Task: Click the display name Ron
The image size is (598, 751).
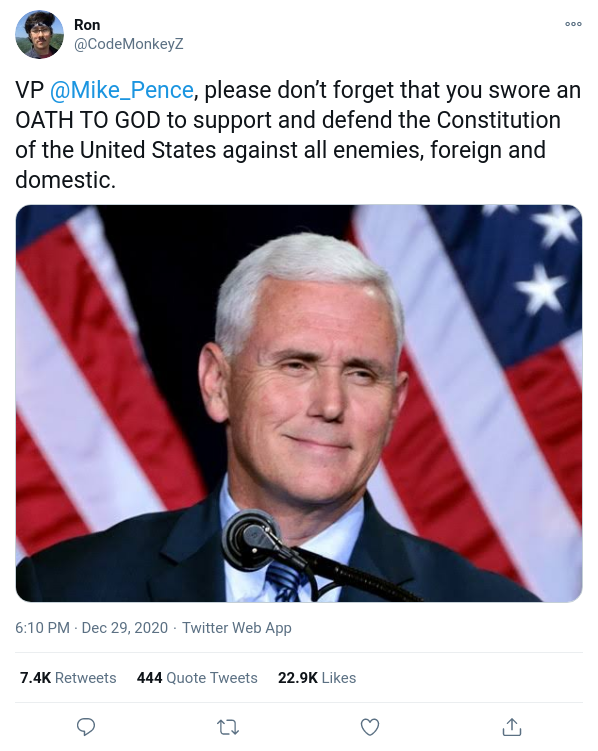Action: 87,24
